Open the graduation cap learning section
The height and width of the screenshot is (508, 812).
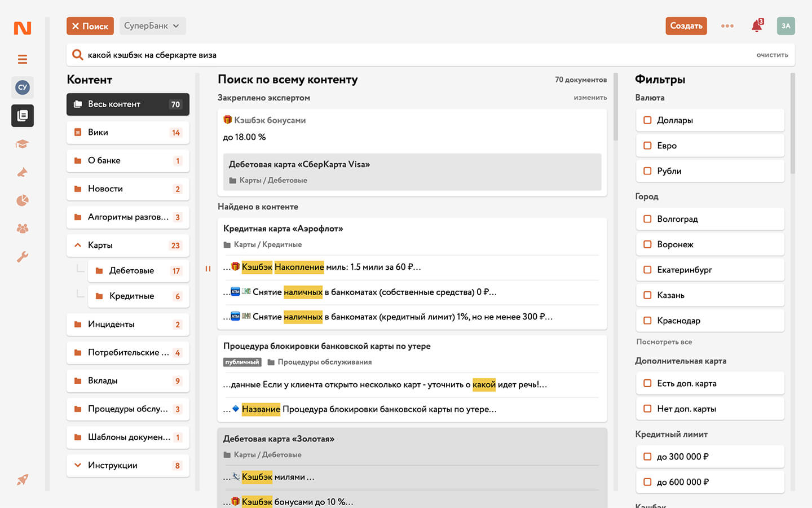tap(23, 144)
